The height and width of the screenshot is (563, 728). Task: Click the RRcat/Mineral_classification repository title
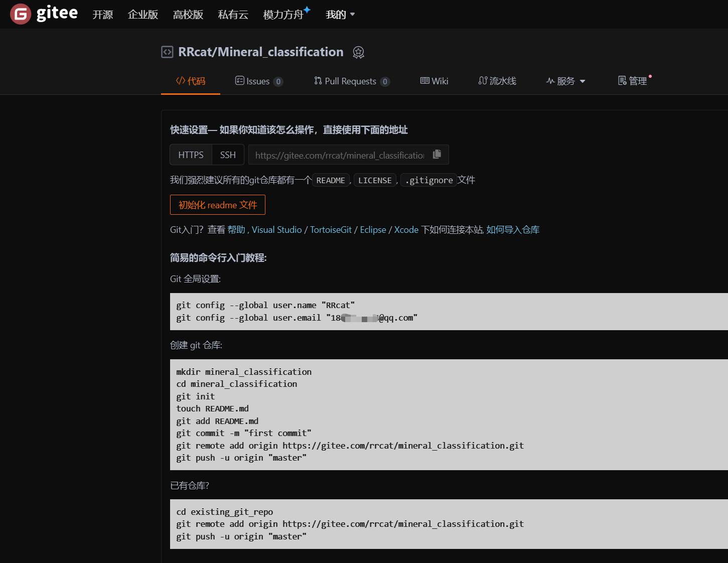pyautogui.click(x=261, y=52)
